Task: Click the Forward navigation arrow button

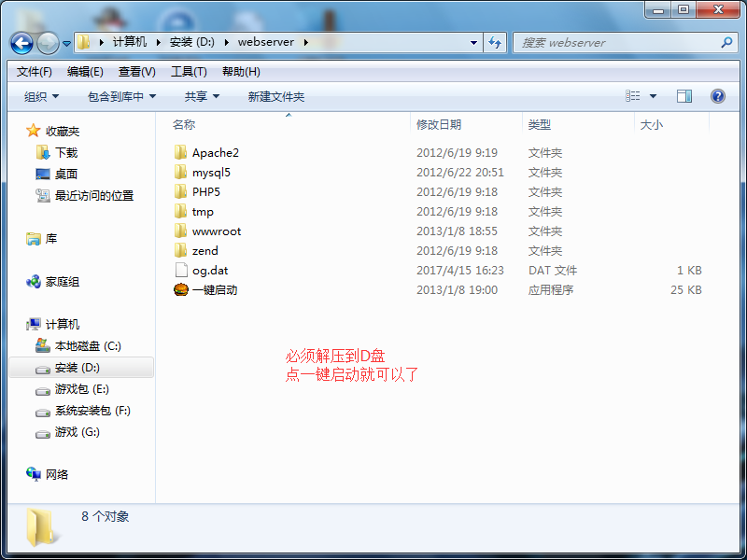Action: tap(48, 43)
